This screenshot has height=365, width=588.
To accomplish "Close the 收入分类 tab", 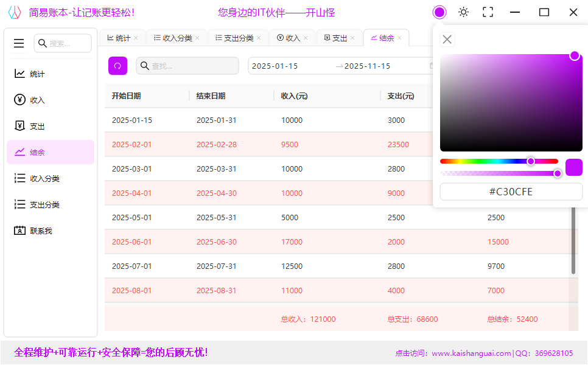I will [x=197, y=38].
